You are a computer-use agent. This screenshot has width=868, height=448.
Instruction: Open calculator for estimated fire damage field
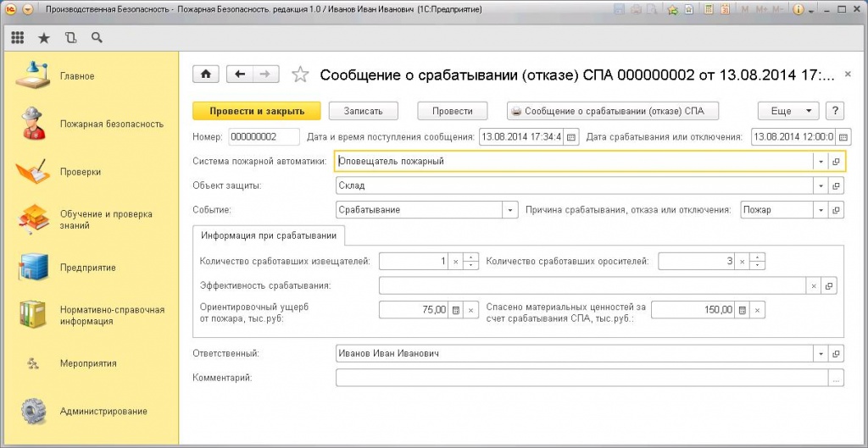pyautogui.click(x=455, y=310)
